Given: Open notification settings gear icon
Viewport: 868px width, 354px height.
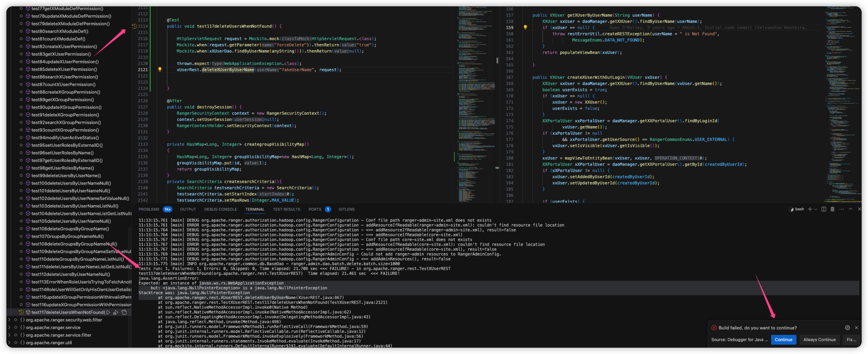Looking at the screenshot, I should coord(847,328).
